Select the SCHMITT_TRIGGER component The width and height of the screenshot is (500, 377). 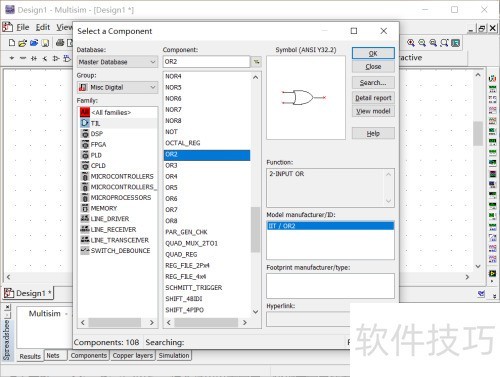click(x=207, y=287)
